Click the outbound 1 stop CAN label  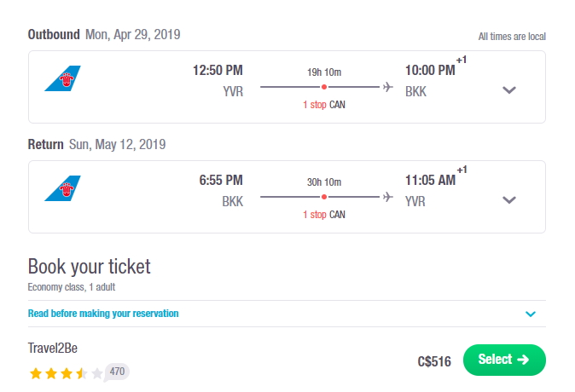click(x=324, y=105)
